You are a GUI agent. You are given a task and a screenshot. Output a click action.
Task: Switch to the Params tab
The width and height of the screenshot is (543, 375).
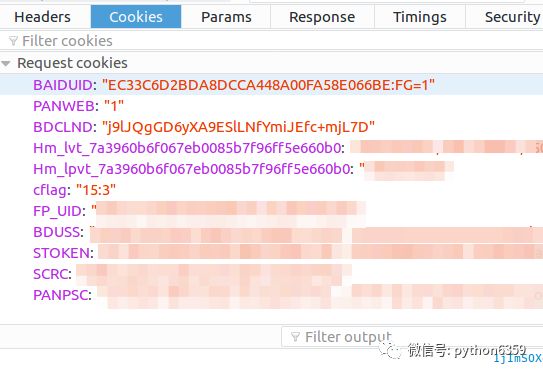coord(226,17)
